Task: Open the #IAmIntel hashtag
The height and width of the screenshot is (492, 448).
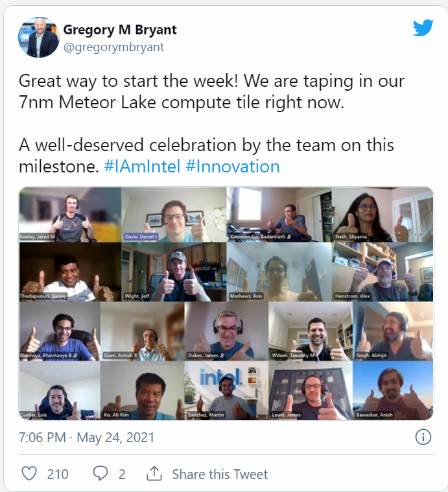Action: pos(142,167)
